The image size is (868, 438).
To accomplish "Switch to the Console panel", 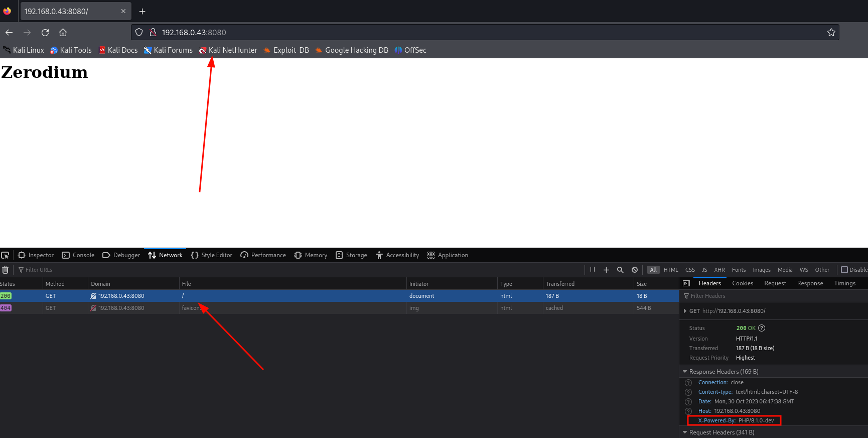I will pyautogui.click(x=78, y=255).
